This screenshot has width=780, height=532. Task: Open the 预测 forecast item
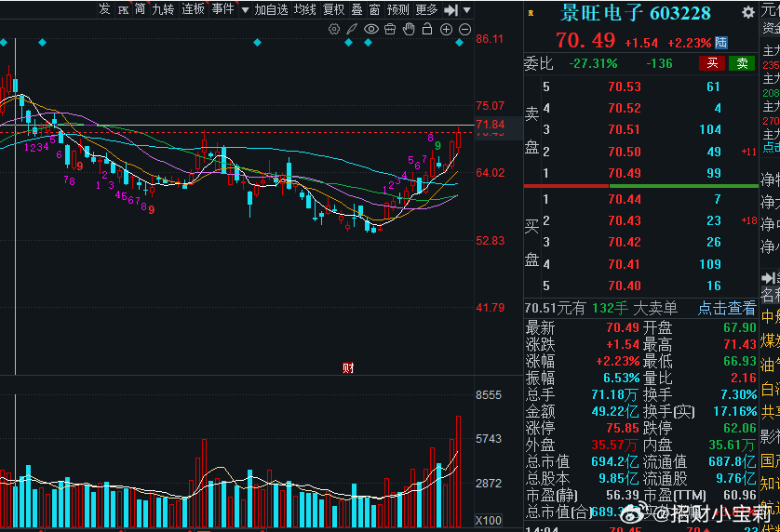pyautogui.click(x=398, y=9)
